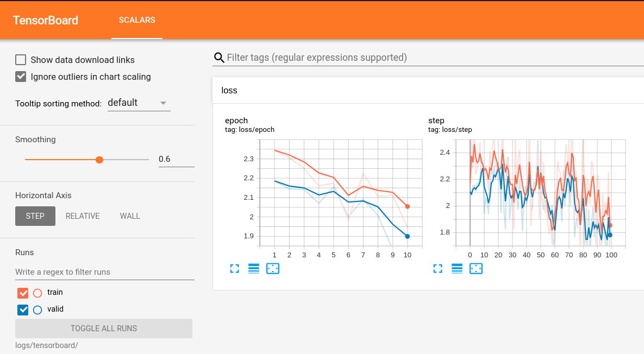Click TOGGLE ALL RUNS button

pyautogui.click(x=104, y=328)
